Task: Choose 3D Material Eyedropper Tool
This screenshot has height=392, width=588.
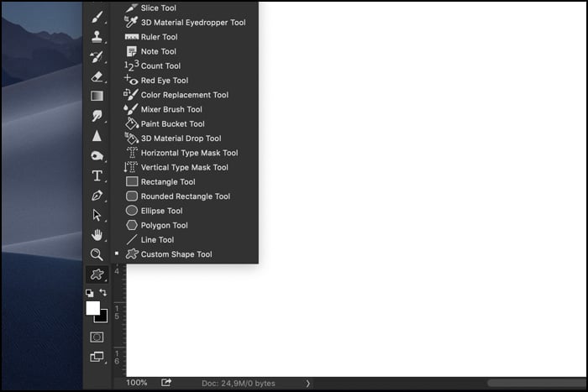Action: [185, 23]
